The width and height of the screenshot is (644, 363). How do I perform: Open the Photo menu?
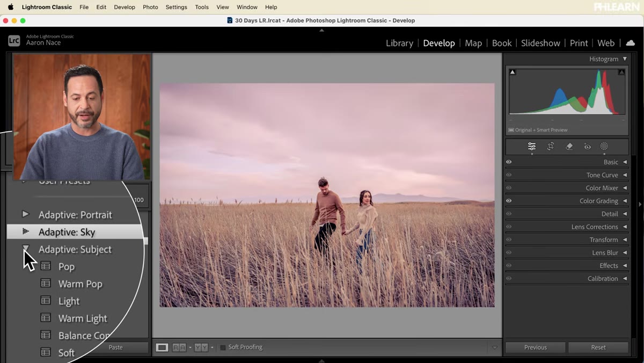pos(150,7)
